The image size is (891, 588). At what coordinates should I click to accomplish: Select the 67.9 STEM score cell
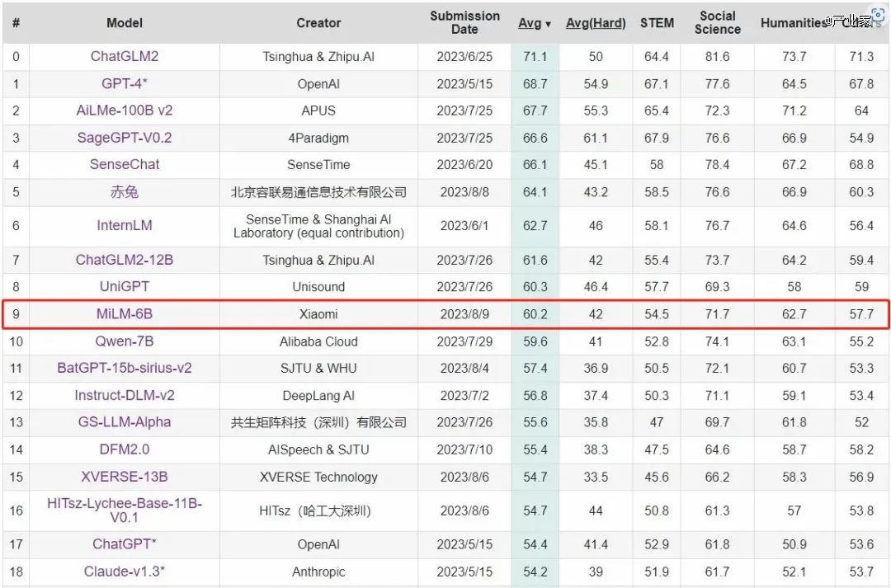click(x=657, y=138)
